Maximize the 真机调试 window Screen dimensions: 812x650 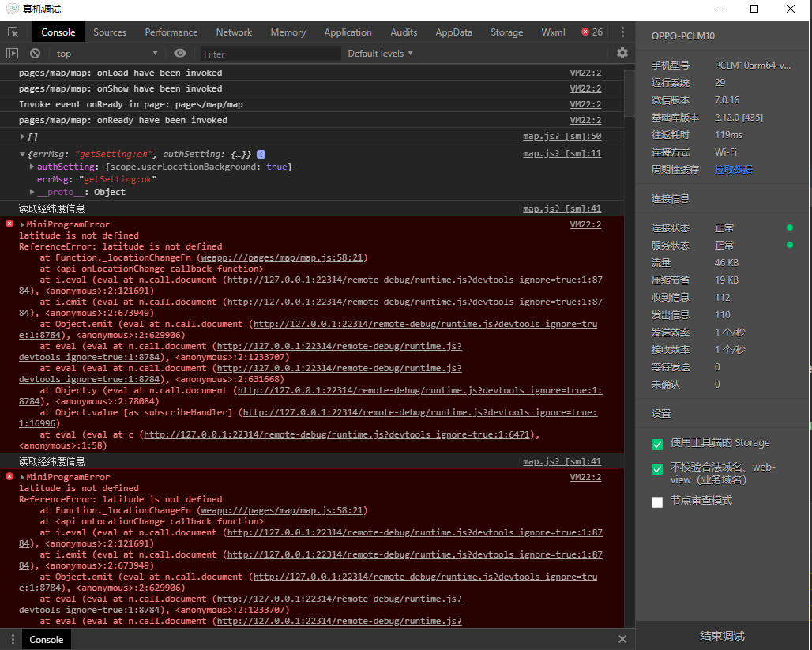point(754,9)
